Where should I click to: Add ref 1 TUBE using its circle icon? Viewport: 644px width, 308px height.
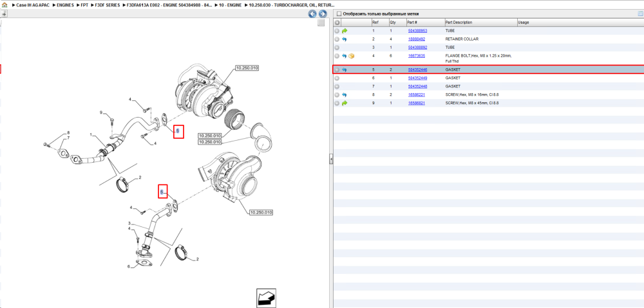pos(337,31)
